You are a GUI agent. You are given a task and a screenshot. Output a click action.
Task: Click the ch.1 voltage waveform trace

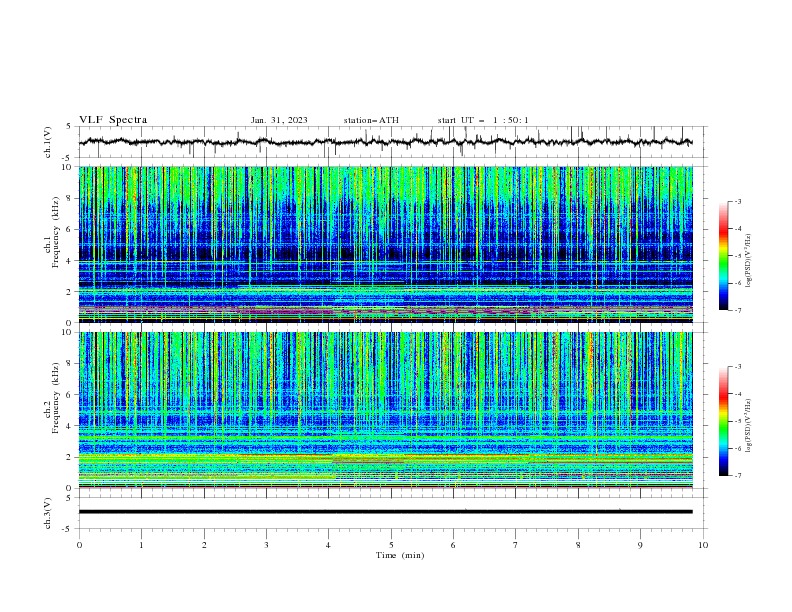pos(385,142)
